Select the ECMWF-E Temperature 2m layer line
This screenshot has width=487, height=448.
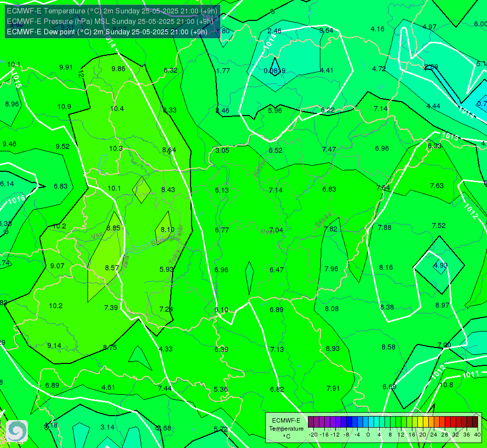112,11
